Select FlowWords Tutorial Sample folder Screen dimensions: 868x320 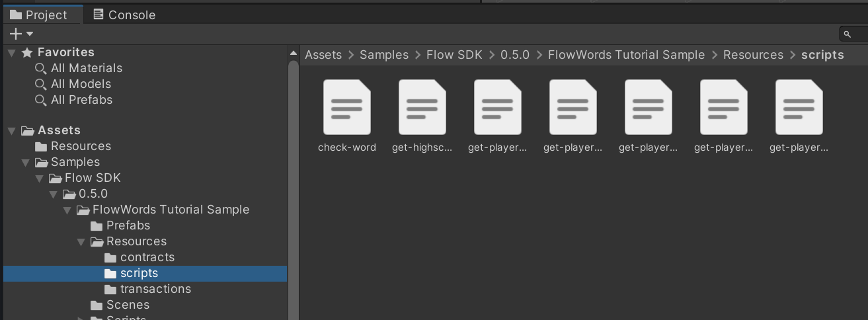tap(171, 210)
